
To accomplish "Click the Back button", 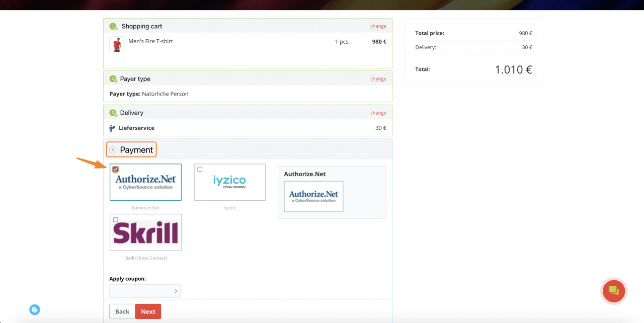I will point(122,311).
